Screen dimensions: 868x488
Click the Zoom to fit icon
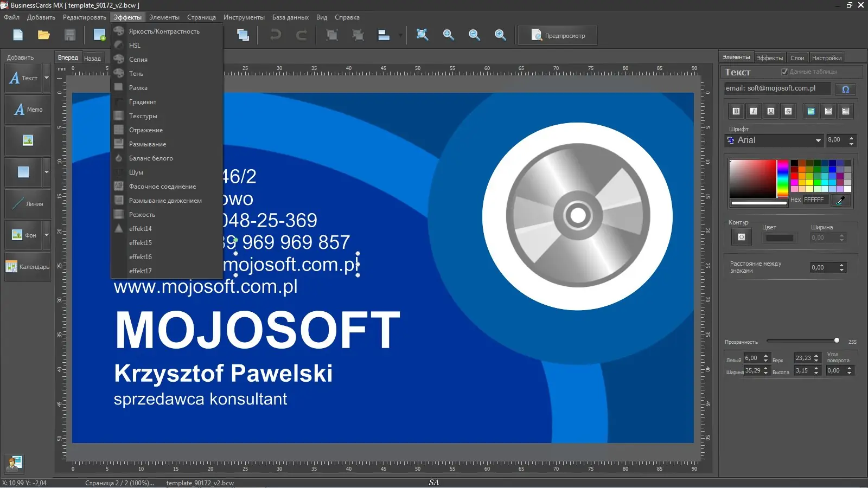(422, 35)
